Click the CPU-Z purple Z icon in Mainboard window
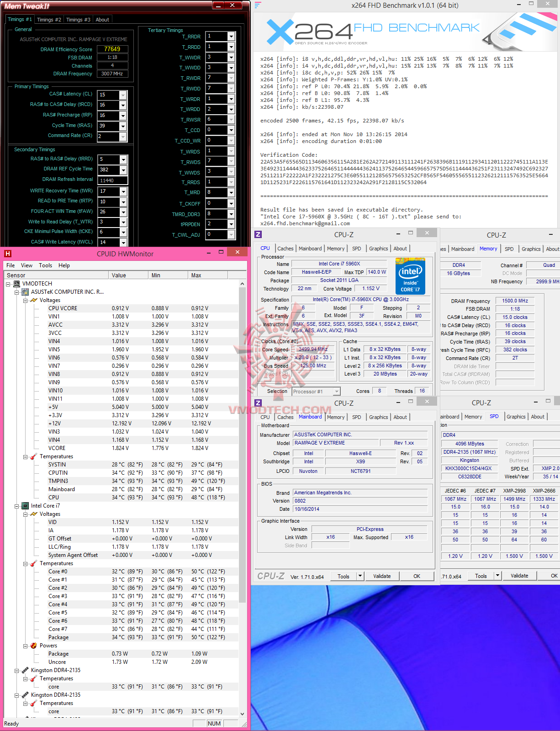The width and height of the screenshot is (560, 731). pos(258,403)
